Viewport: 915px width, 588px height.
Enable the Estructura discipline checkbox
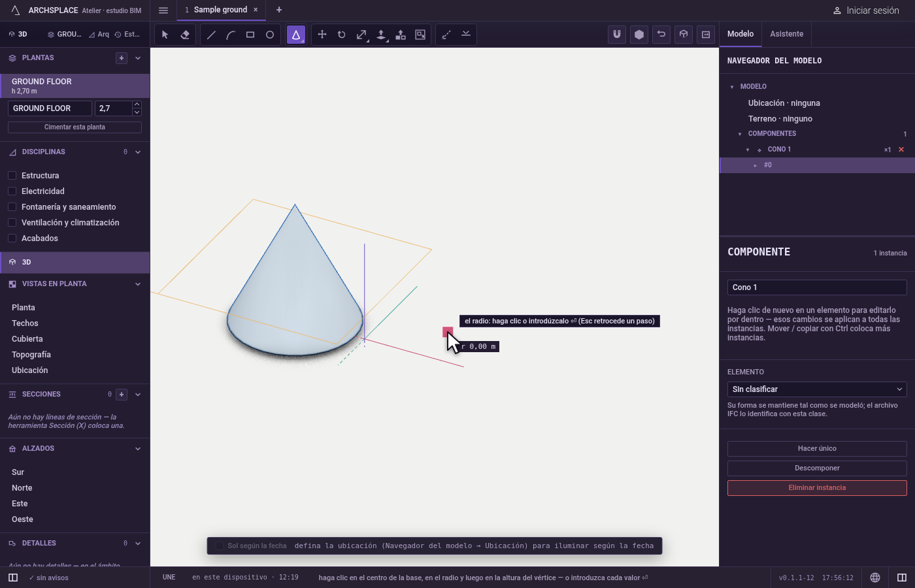pyautogui.click(x=12, y=176)
